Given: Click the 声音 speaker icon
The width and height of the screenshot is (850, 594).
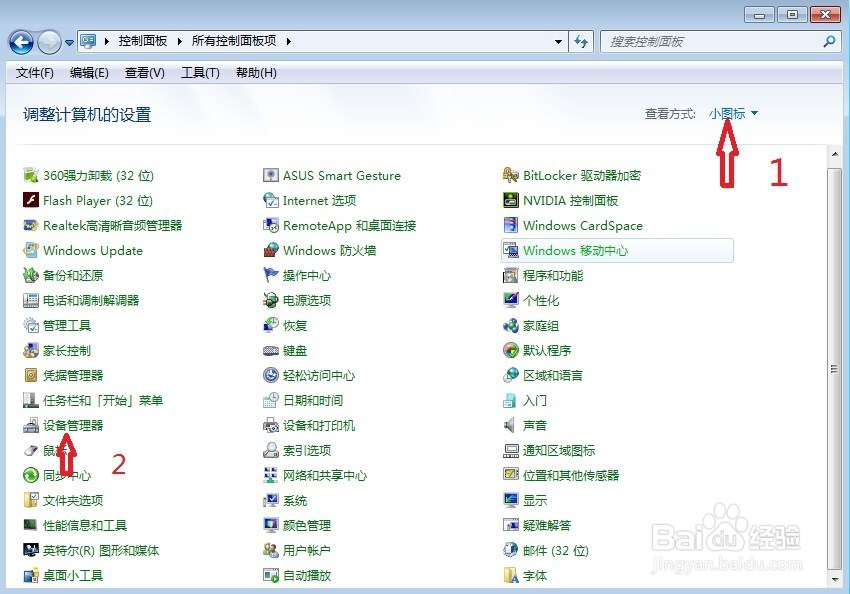Looking at the screenshot, I should [510, 425].
